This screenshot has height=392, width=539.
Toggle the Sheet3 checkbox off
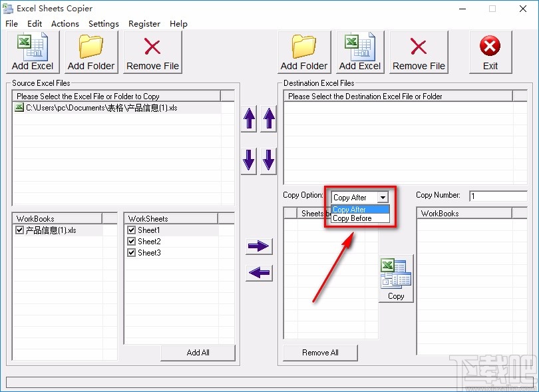pos(131,252)
